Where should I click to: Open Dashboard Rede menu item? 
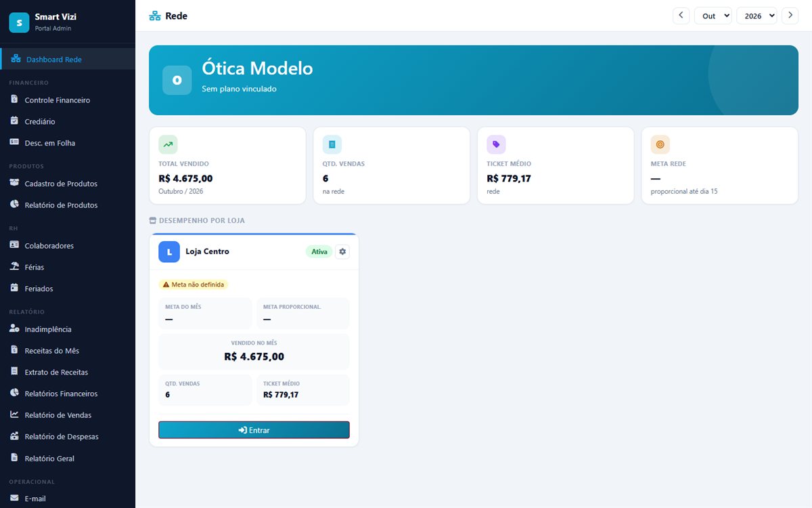click(x=68, y=60)
